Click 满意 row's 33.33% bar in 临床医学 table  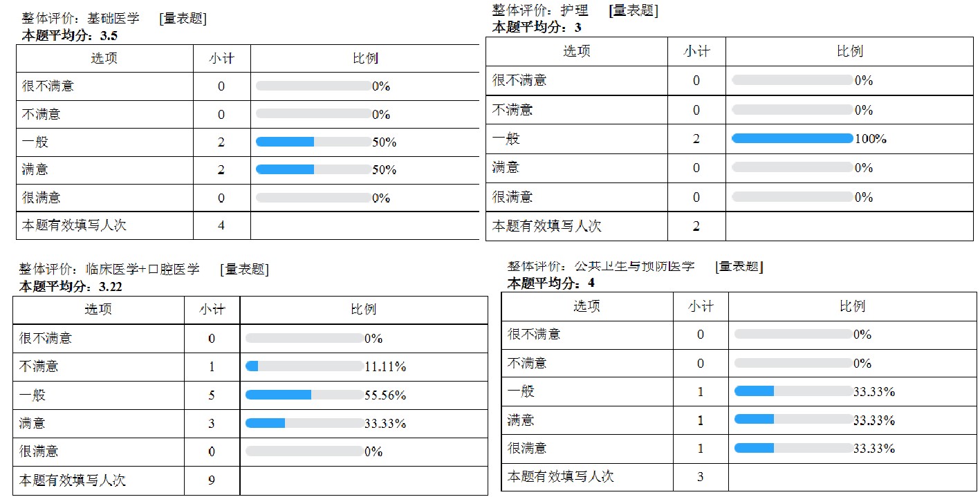[304, 423]
